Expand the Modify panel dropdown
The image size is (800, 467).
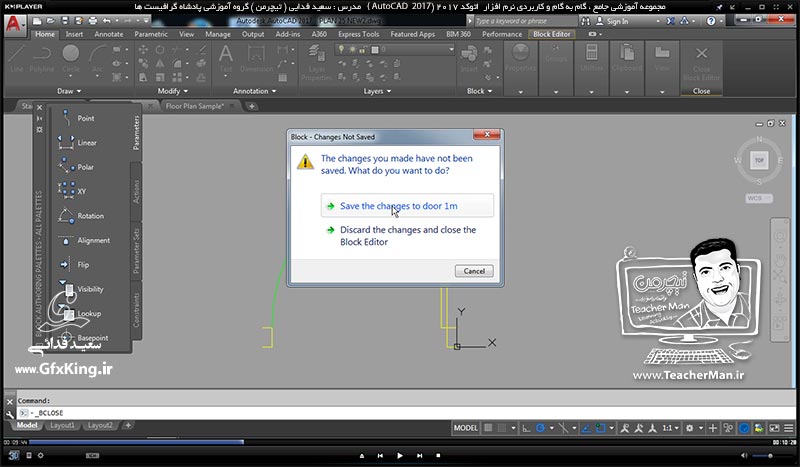pos(172,91)
